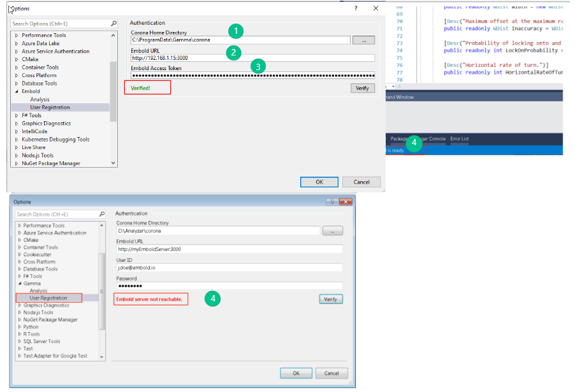Click the search magnifier in lower Options dialog

pos(102,214)
